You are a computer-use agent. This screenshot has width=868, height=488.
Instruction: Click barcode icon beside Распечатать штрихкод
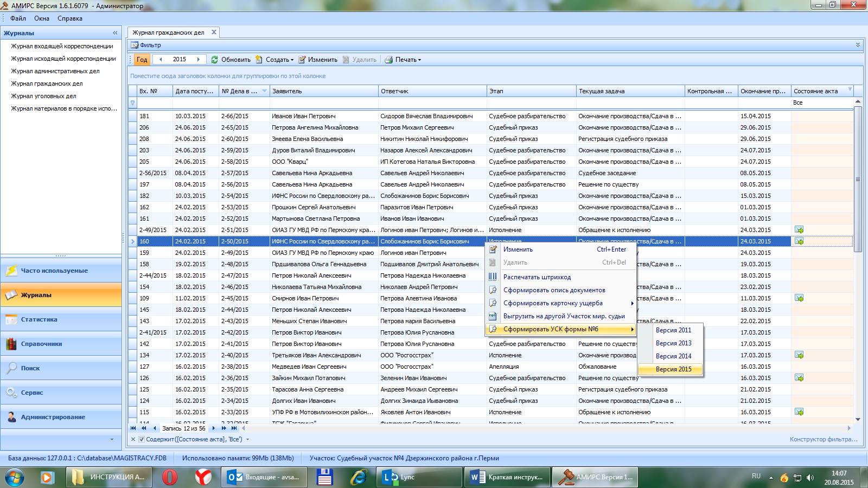[493, 277]
